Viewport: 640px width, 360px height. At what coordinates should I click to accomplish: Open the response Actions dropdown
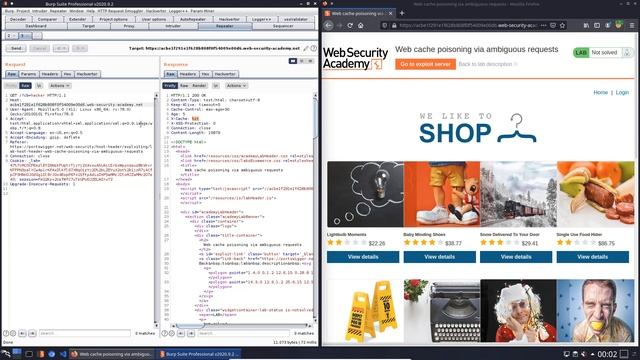click(236, 86)
